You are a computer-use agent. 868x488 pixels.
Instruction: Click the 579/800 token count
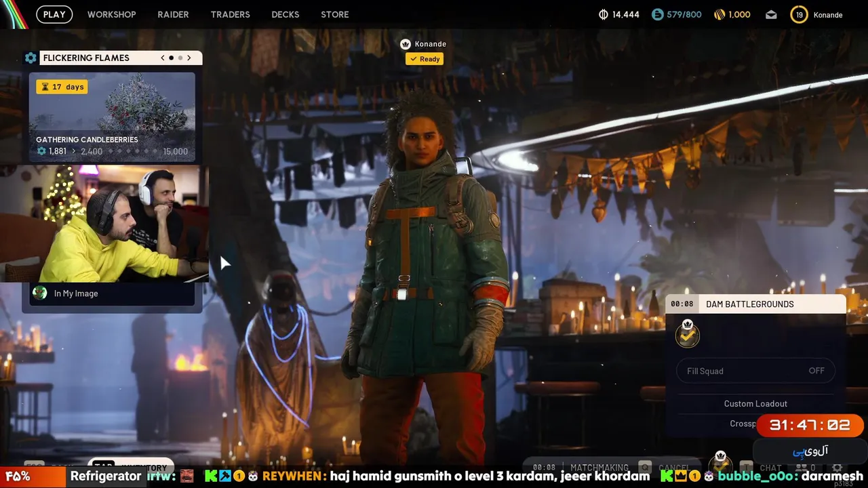[684, 14]
